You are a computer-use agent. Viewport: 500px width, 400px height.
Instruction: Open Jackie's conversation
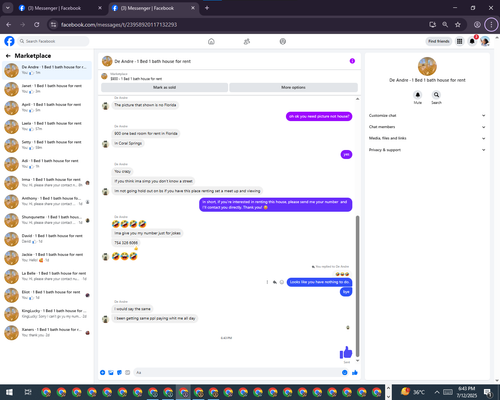[47, 258]
